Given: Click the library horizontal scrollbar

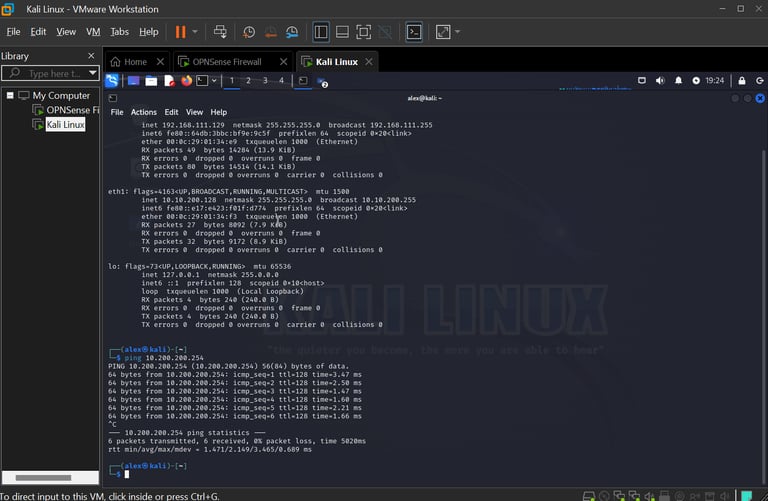Looking at the screenshot, I should click(43, 477).
